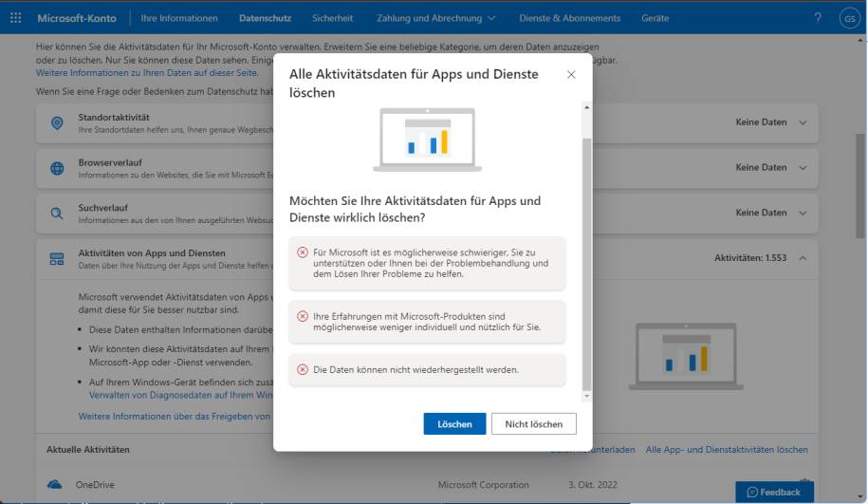Go to Dienste & Abonnements
This screenshot has width=868, height=504.
coord(569,18)
